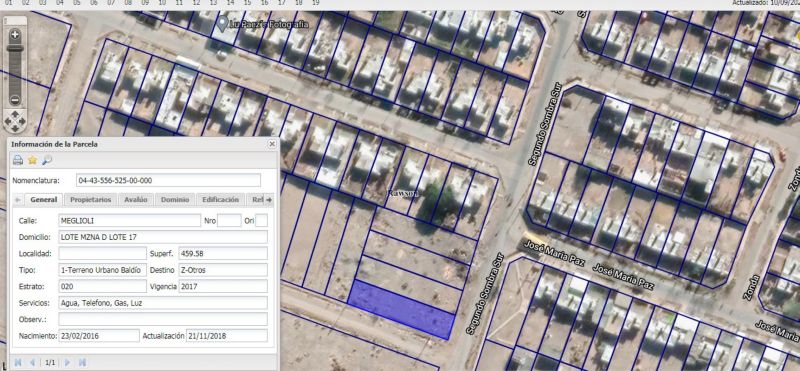Mark parcel as favorite with star icon
800x371 pixels.
coord(33,160)
